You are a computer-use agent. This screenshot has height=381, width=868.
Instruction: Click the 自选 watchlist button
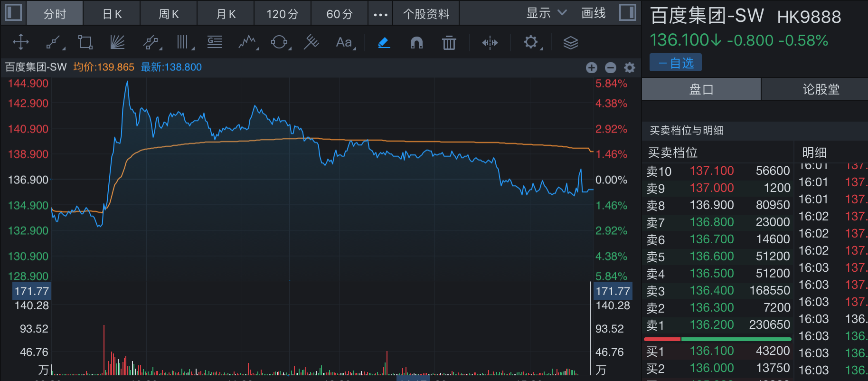[x=676, y=63]
